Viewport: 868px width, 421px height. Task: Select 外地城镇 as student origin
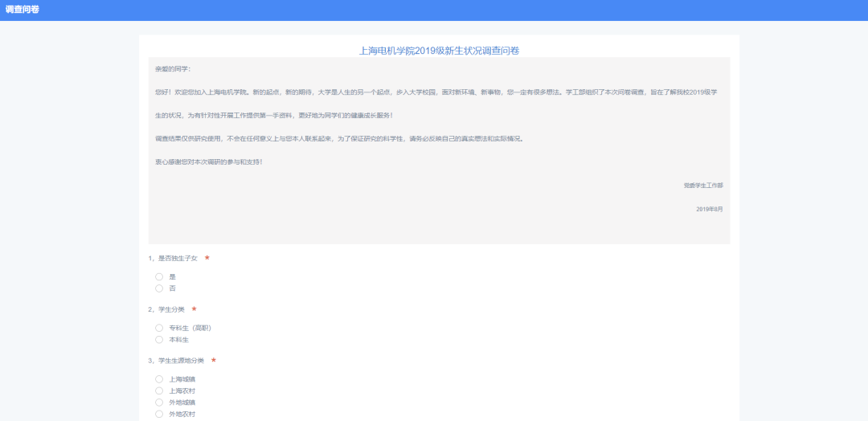coord(159,403)
